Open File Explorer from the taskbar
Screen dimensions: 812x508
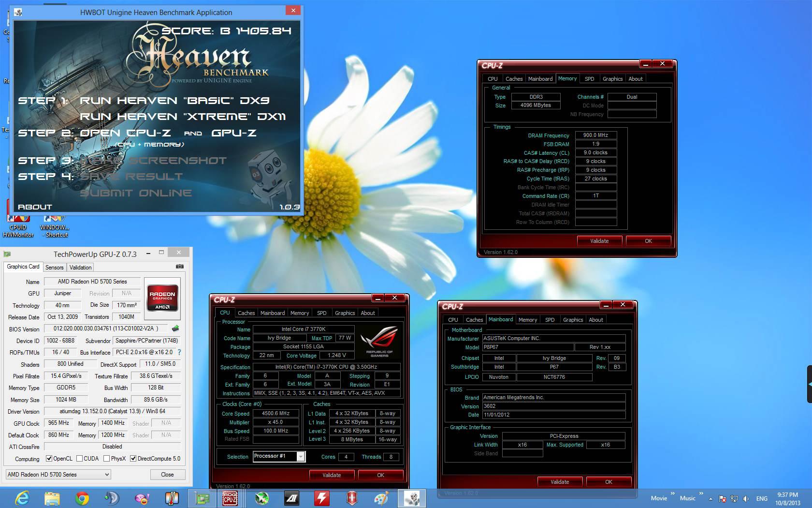(52, 498)
